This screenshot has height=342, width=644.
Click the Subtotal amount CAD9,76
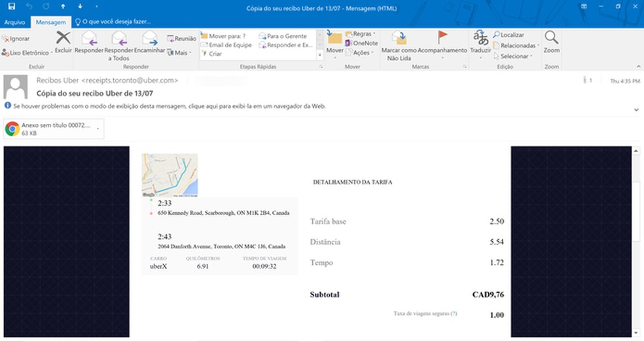pyautogui.click(x=488, y=295)
